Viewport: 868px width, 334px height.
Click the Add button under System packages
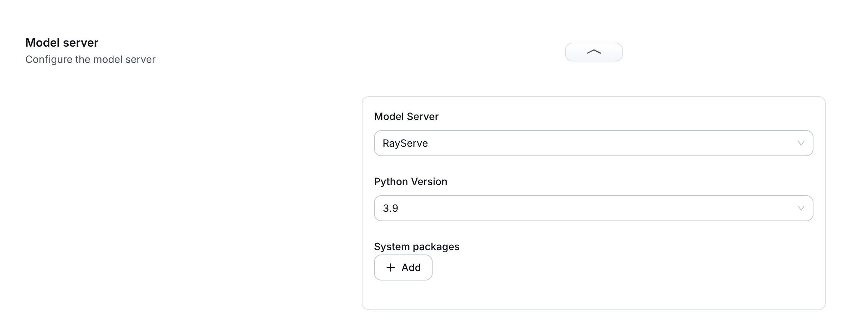coord(403,267)
